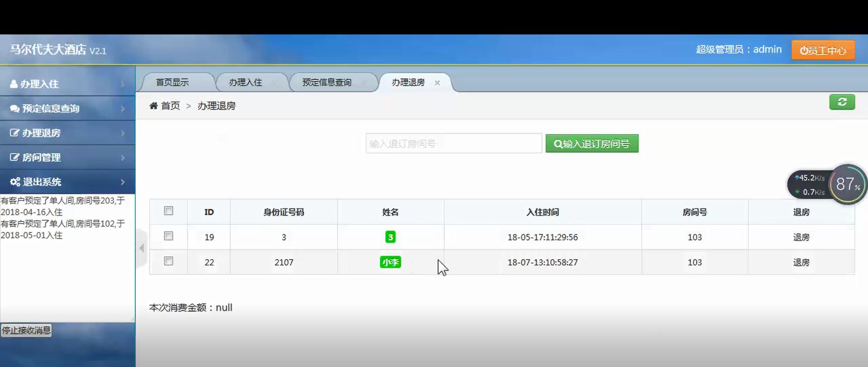Tick the select-all checkbox in the table header
The height and width of the screenshot is (367, 868).
(x=168, y=211)
